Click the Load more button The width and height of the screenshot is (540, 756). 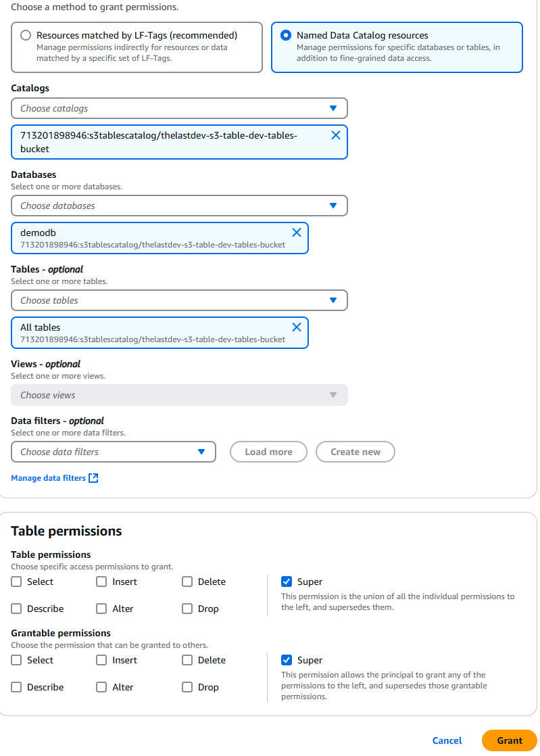pos(268,452)
